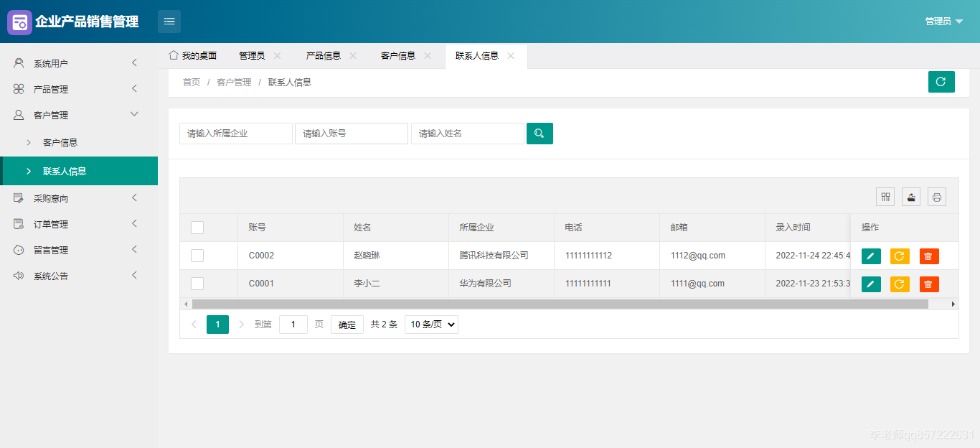The width and height of the screenshot is (980, 448).
Task: Click the 留言管理 sidebar icon
Action: (x=19, y=250)
